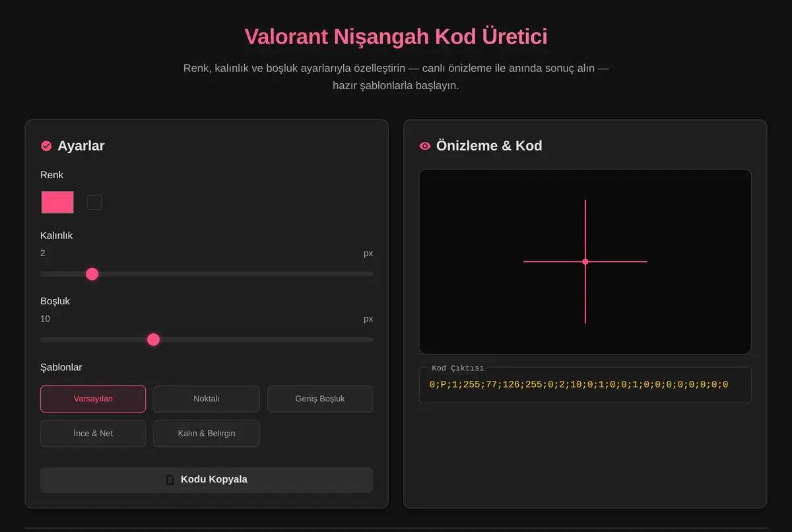Screen dimensions: 792x532
Task: Apply the İnce & Net preset
Action: [x=93, y=434]
